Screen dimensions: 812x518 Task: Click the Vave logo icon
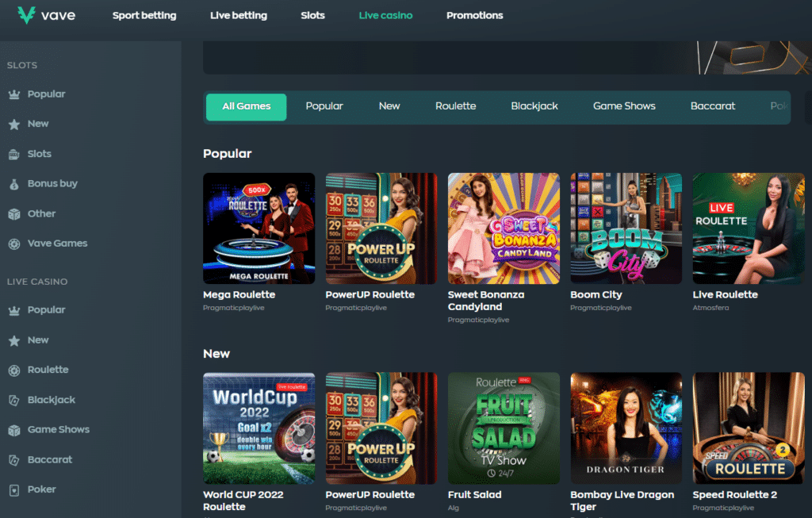tap(26, 15)
